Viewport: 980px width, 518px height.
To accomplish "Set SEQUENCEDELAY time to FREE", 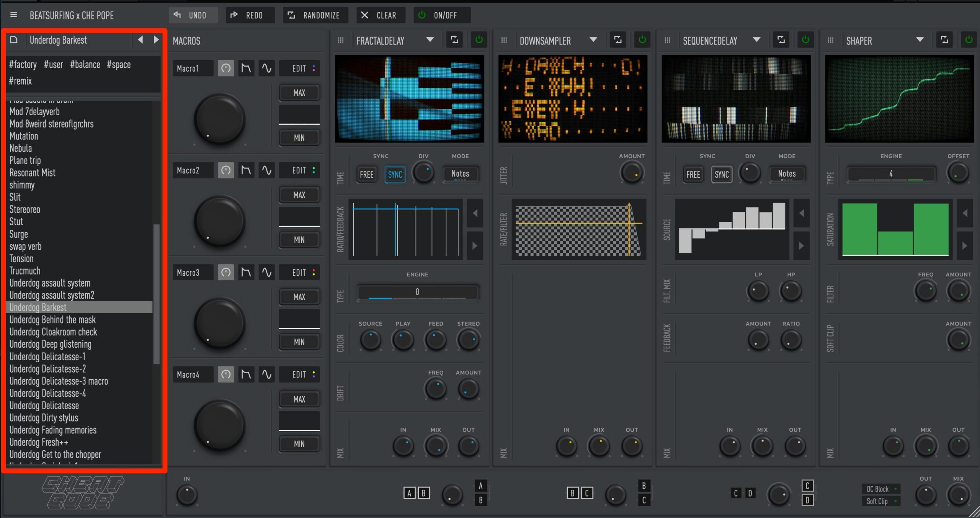I will [x=693, y=175].
